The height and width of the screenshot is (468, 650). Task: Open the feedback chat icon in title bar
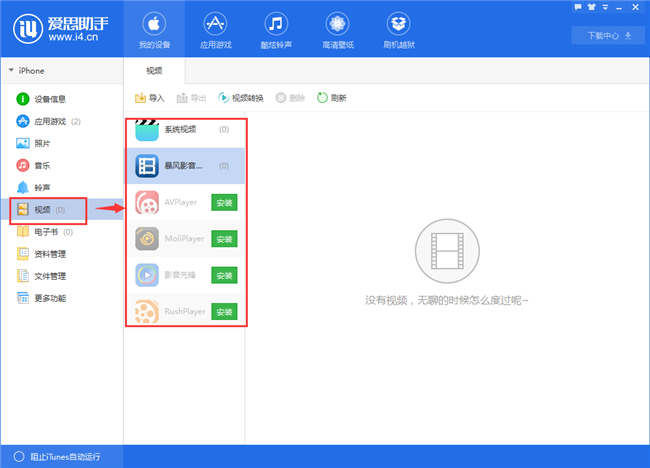[x=578, y=7]
